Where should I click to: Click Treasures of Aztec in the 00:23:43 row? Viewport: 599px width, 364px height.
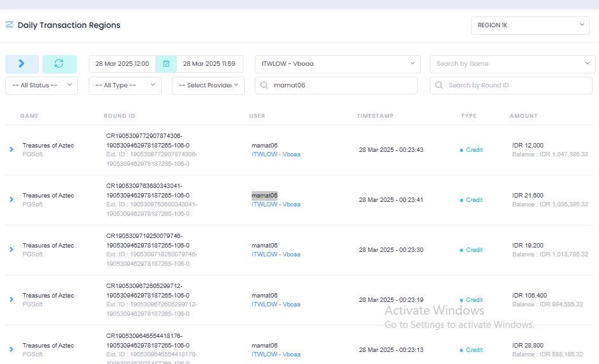point(48,146)
